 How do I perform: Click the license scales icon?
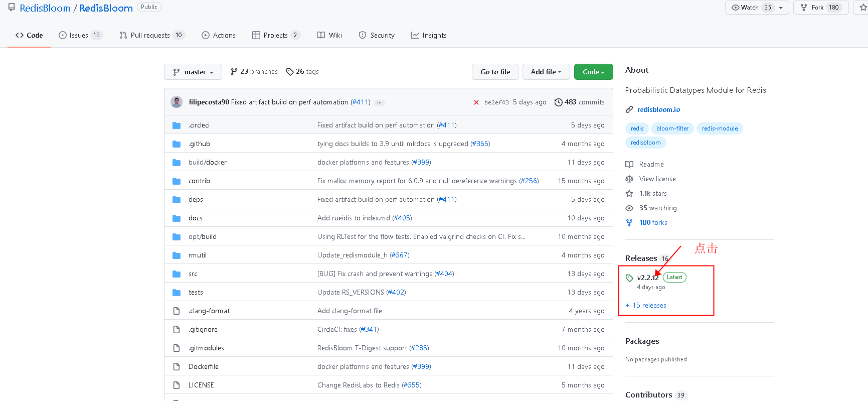pos(629,179)
